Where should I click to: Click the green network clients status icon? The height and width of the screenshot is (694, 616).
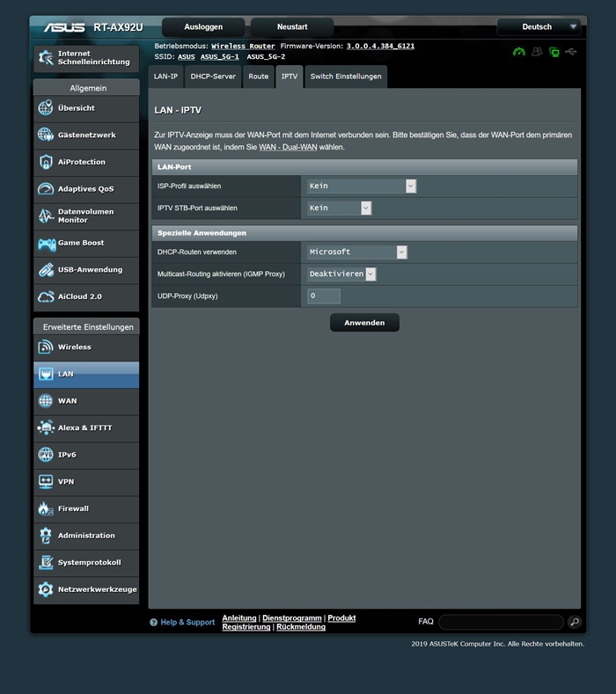click(554, 52)
